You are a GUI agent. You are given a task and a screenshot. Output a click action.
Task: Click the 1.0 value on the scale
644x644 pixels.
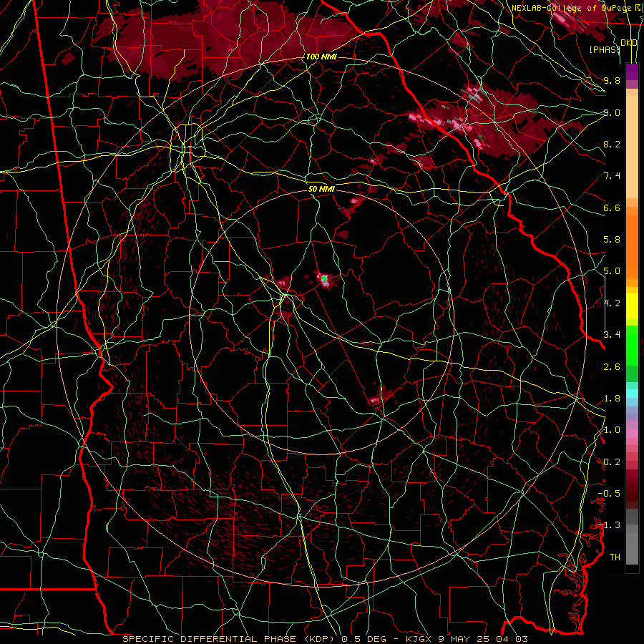612,430
